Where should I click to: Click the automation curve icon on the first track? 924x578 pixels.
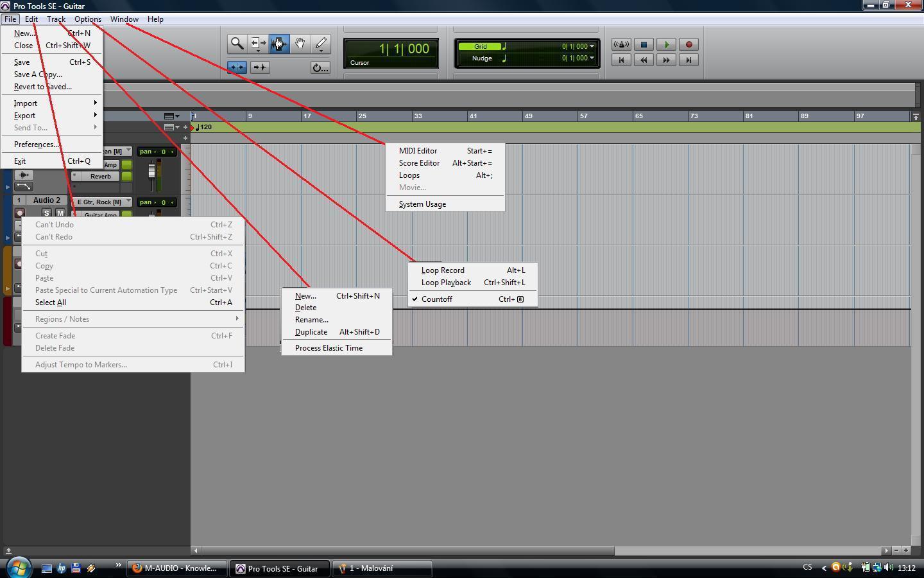click(24, 186)
